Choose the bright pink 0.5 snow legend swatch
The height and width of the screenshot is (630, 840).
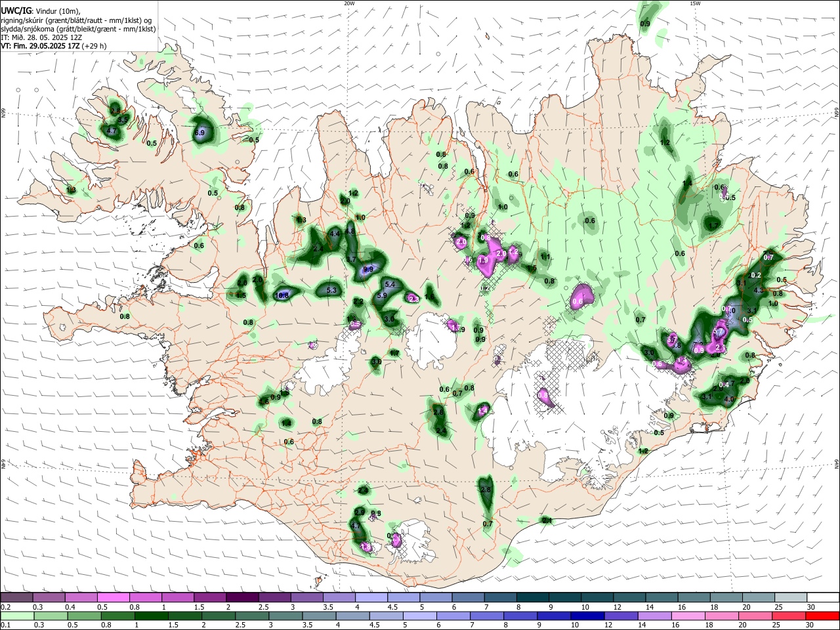click(x=113, y=598)
